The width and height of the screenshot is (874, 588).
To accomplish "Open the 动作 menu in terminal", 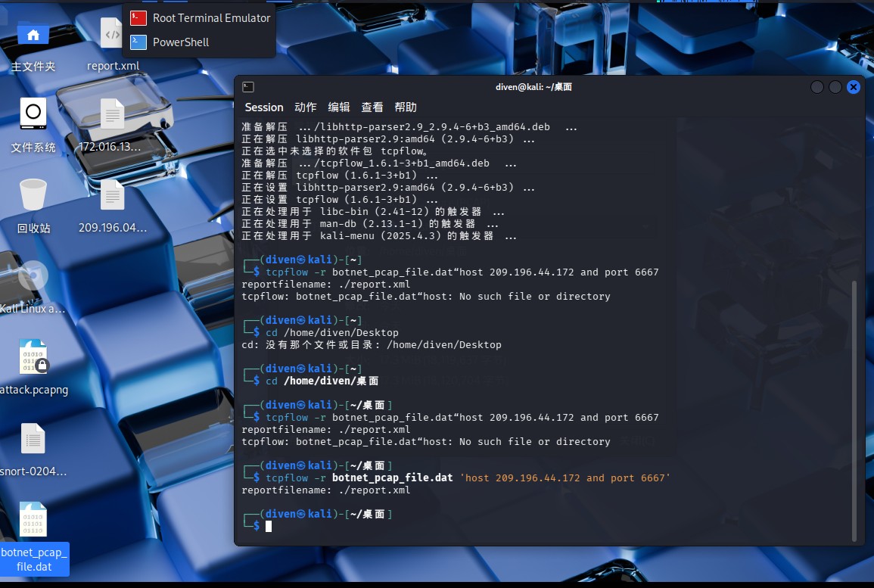I will pos(306,107).
